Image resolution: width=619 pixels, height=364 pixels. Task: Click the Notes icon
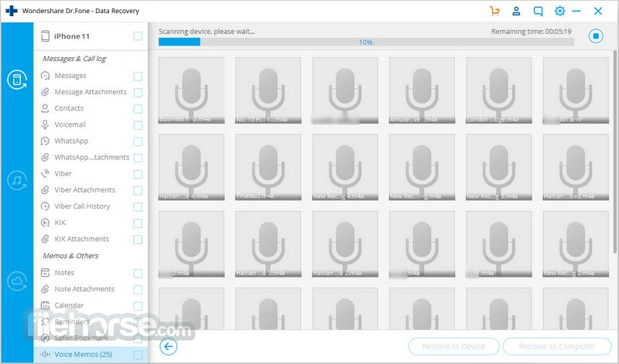tap(46, 273)
